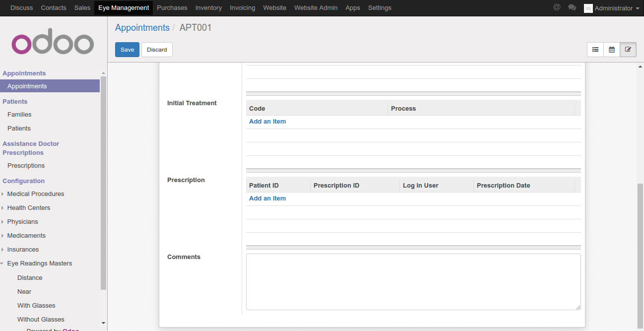Save the appointment record
Screen dimensions: 644x331
tap(127, 50)
